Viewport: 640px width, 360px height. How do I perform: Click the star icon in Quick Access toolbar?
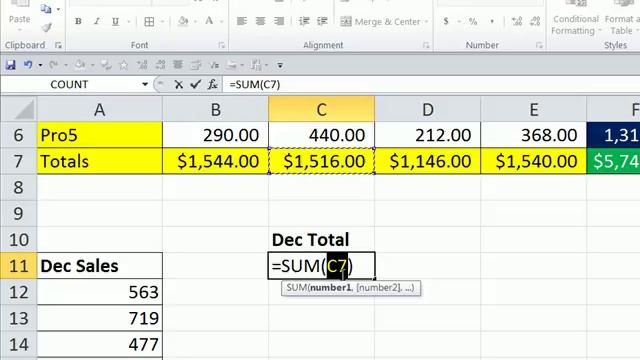pyautogui.click(x=123, y=65)
